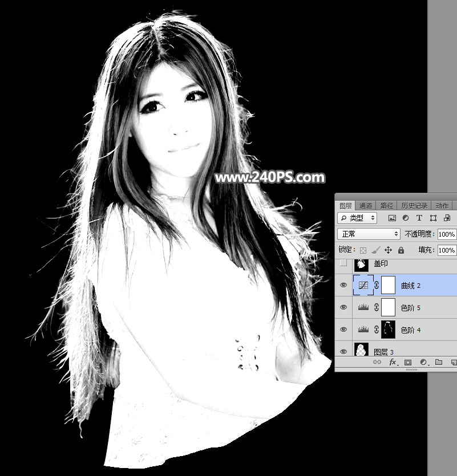The image size is (457, 476).
Task: Filter layers by shape layer icon
Action: point(433,218)
